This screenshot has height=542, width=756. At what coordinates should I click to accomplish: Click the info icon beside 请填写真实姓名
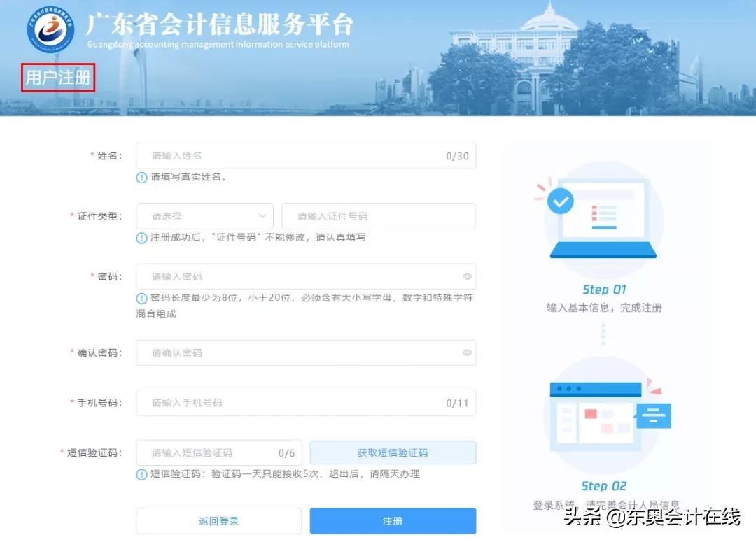141,178
